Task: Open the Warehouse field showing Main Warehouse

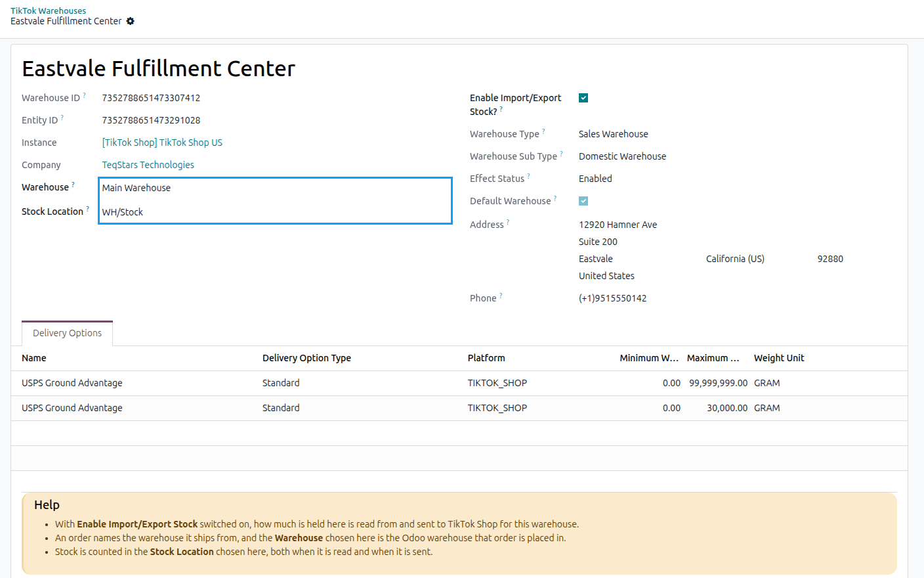Action: pyautogui.click(x=275, y=188)
